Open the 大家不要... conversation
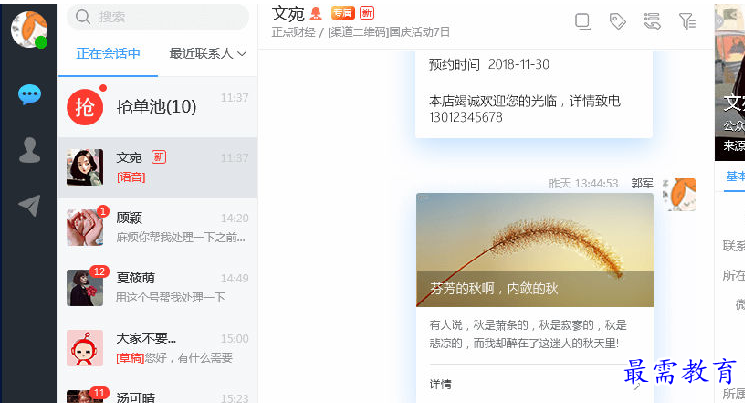 pyautogui.click(x=158, y=348)
